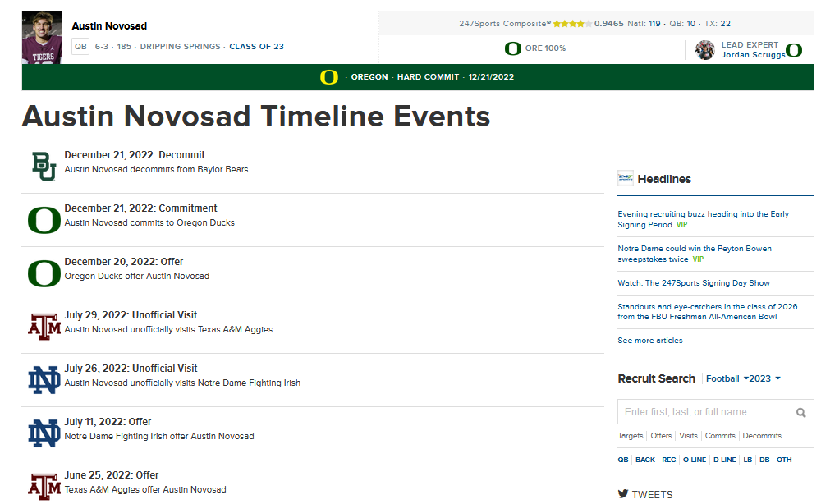Image resolution: width=821 pixels, height=504 pixels.
Task: Open the Jordan Scruggs lead expert link
Action: (x=753, y=55)
